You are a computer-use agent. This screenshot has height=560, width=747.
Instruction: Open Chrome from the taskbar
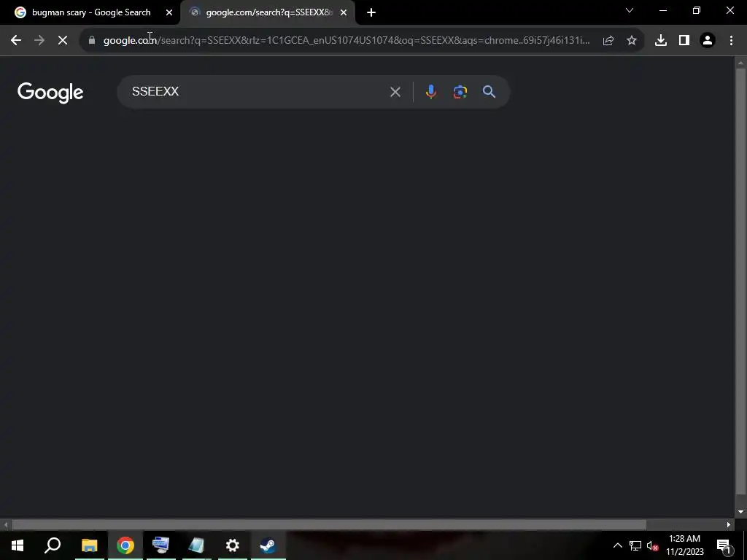tap(125, 545)
